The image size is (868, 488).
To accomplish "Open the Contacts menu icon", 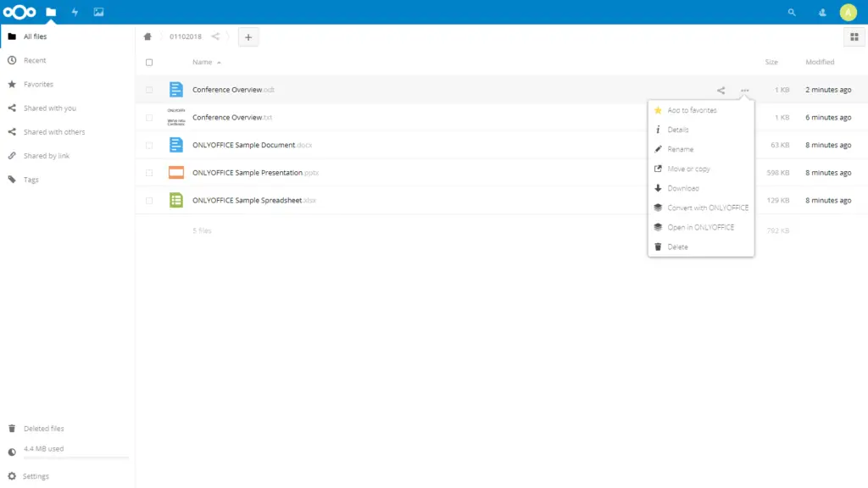I will pyautogui.click(x=821, y=13).
